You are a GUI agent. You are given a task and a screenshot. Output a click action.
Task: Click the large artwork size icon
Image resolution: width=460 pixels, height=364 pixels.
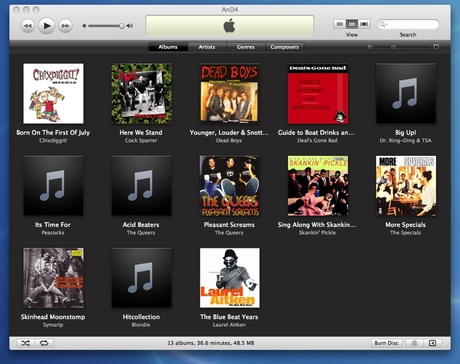(x=436, y=47)
